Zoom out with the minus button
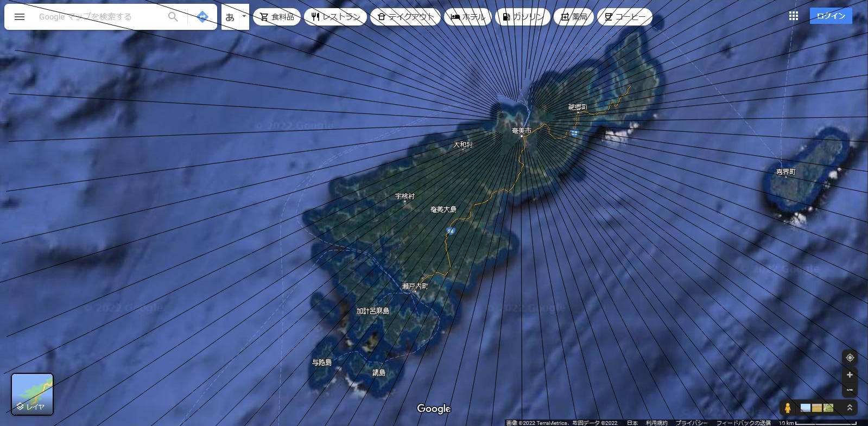This screenshot has width=868, height=426. [x=850, y=390]
